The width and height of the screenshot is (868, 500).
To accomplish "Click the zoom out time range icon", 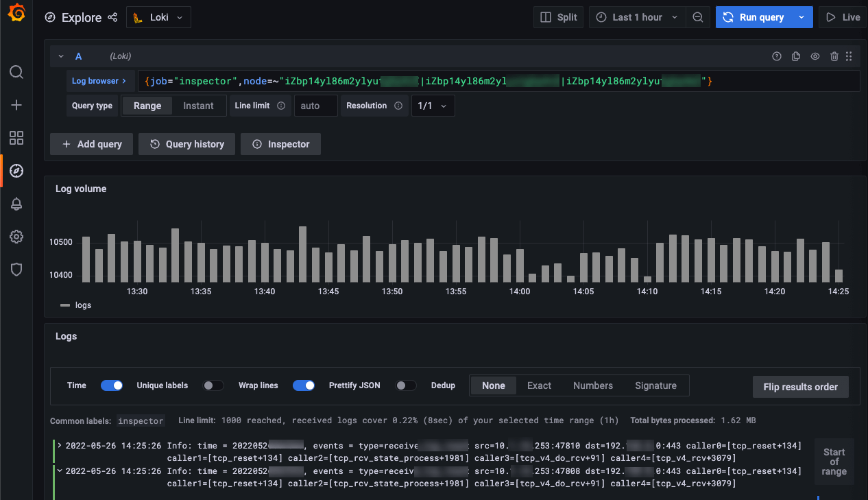I will coord(697,17).
